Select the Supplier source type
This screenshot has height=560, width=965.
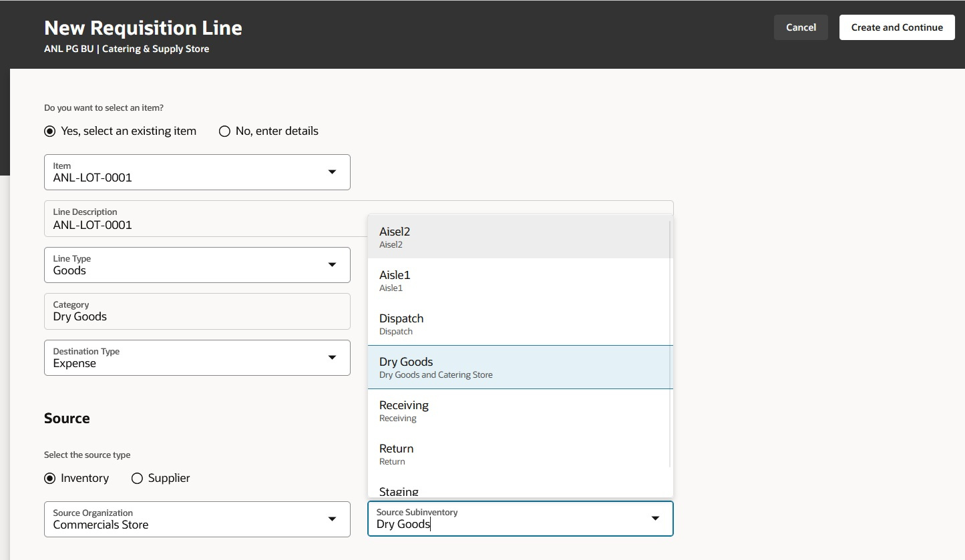pos(137,478)
